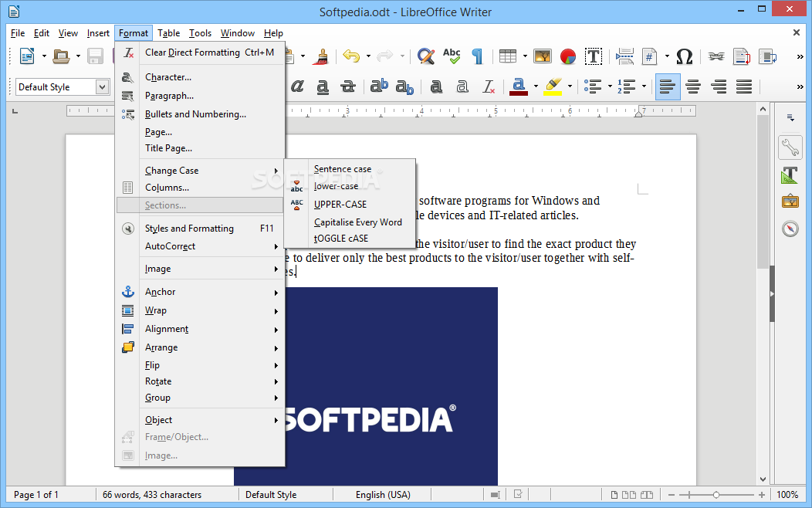Viewport: 812px width, 508px height.
Task: Open the sidebar Properties wrench icon
Action: pyautogui.click(x=790, y=147)
